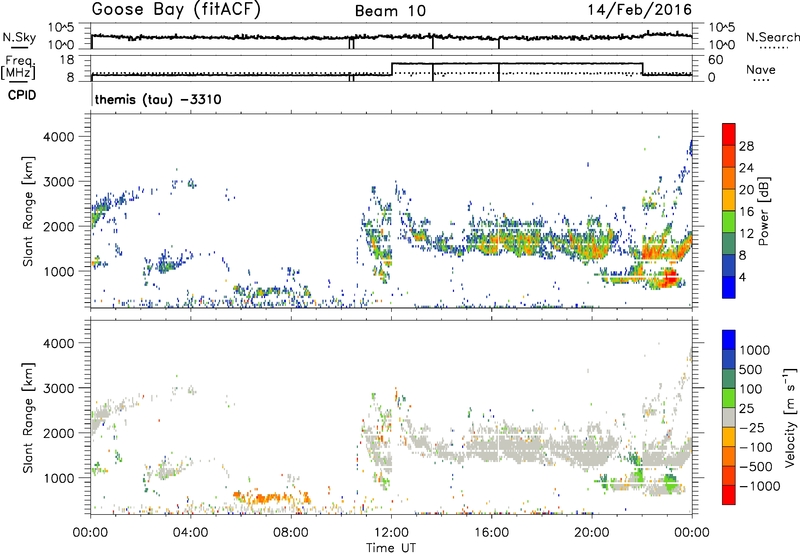Viewport: 800px width, 554px height.
Task: Click the 'N.Sky' legend label
Action: click(x=19, y=37)
